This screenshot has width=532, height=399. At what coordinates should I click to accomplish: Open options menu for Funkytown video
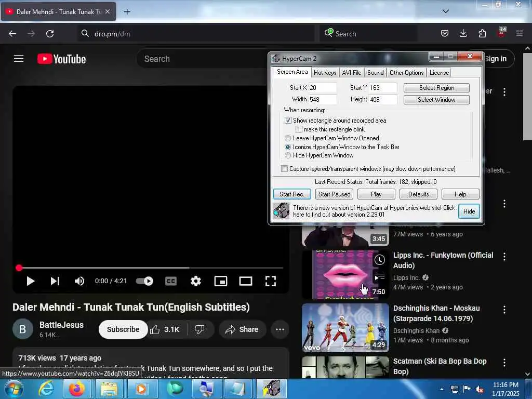504,257
